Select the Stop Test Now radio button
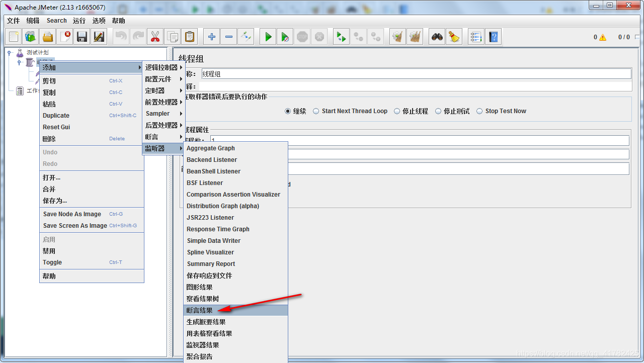This screenshot has width=644, height=363. [x=479, y=111]
